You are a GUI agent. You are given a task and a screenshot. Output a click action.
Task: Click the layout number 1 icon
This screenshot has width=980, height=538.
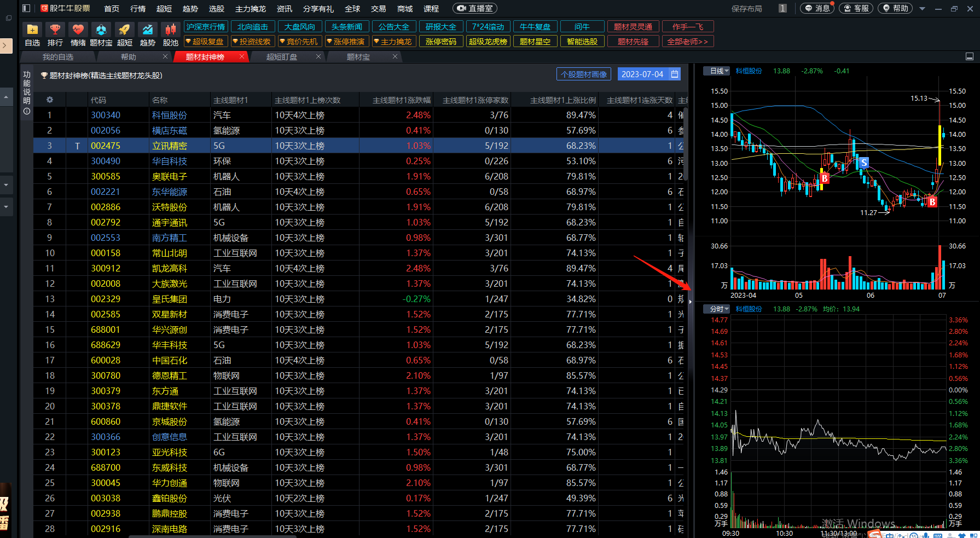click(782, 8)
